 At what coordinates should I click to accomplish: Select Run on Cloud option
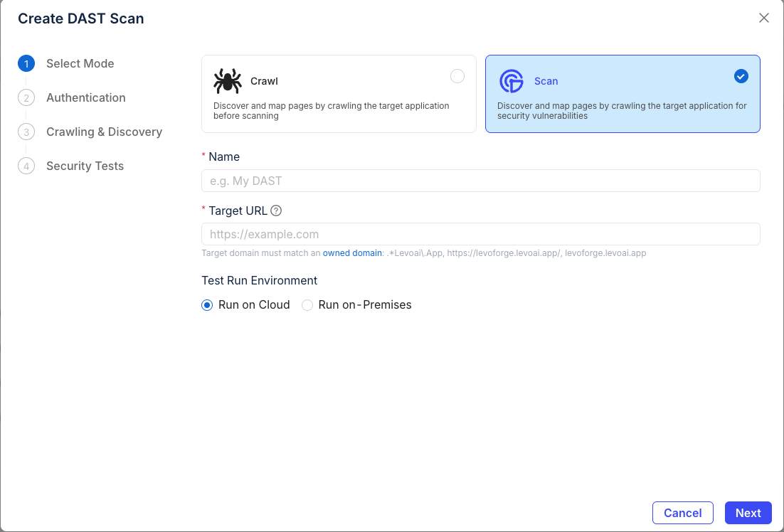[208, 305]
